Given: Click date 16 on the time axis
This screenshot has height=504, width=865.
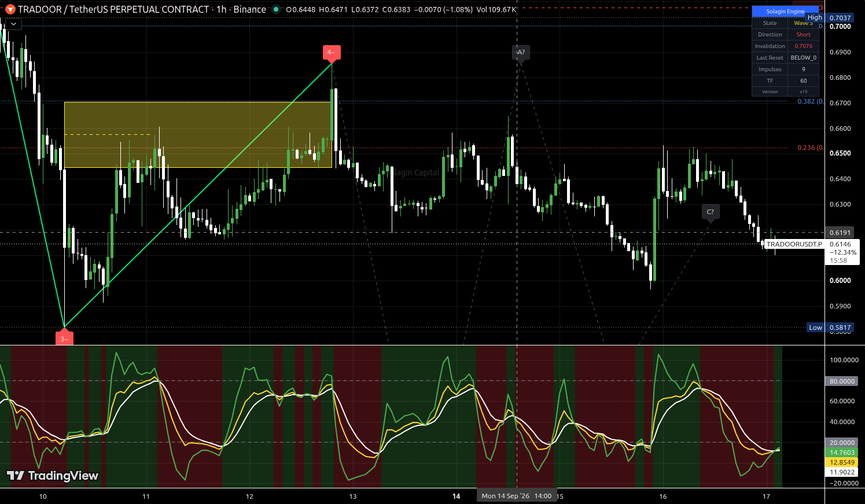Looking at the screenshot, I should [x=663, y=496].
